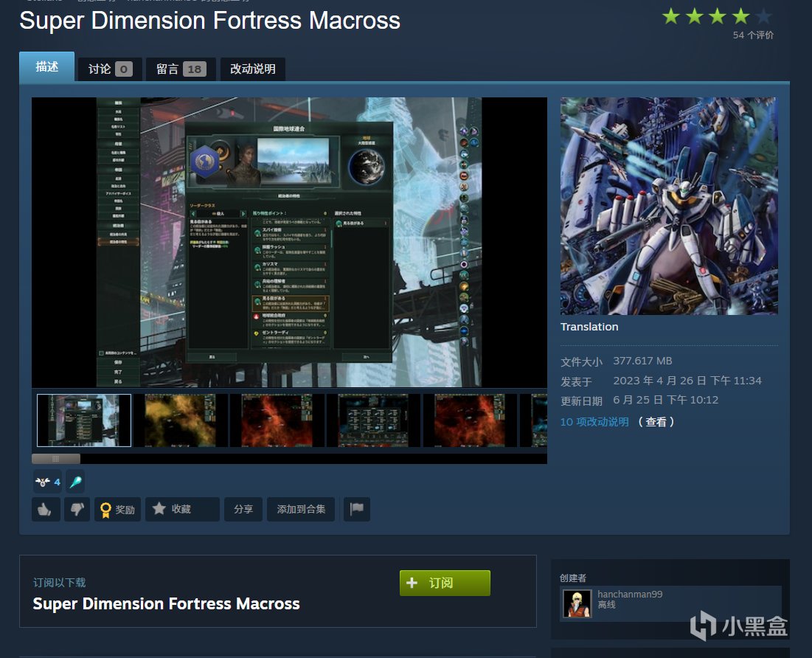
Task: Select the first screenshot thumbnail
Action: click(x=84, y=420)
